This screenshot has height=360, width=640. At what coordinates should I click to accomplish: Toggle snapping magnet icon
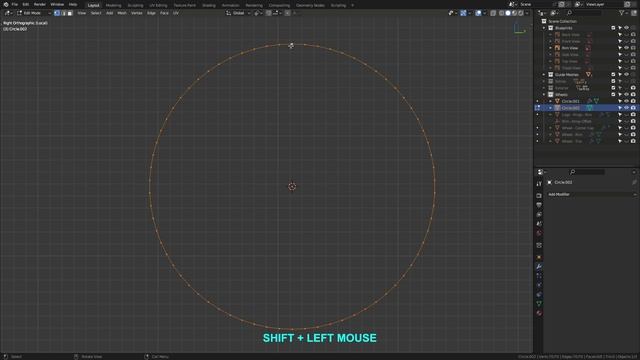tap(269, 13)
